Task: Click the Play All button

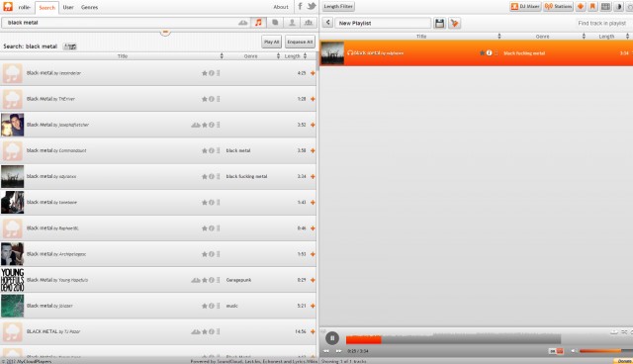Action: 271,42
